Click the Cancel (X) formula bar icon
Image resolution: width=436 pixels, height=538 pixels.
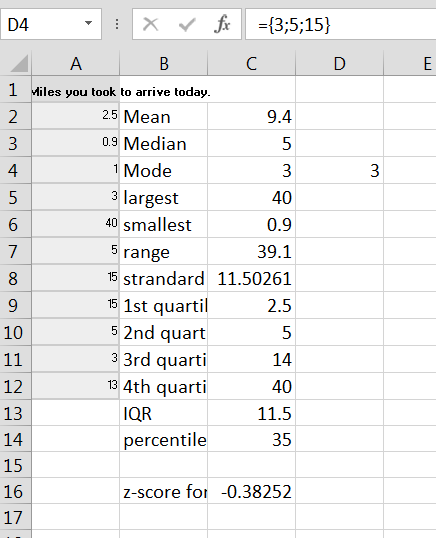(151, 25)
